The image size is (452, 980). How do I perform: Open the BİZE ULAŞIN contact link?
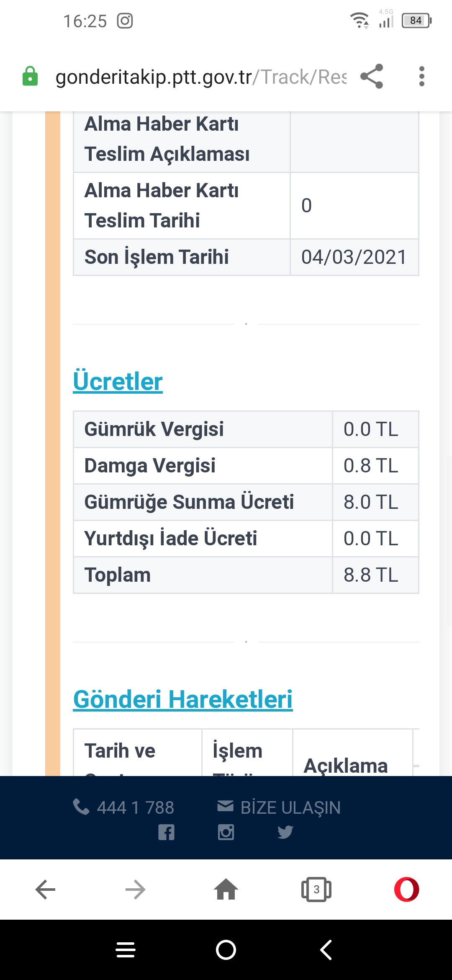pyautogui.click(x=279, y=807)
